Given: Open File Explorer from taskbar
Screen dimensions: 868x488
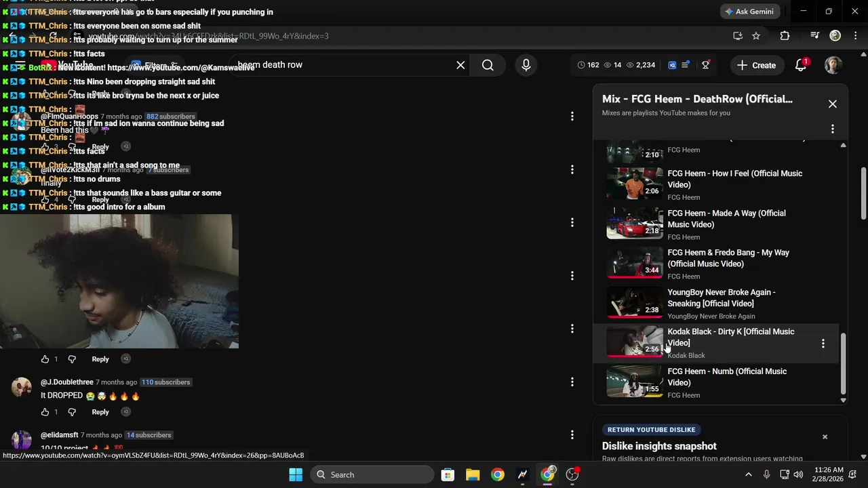Looking at the screenshot, I should click(x=473, y=474).
